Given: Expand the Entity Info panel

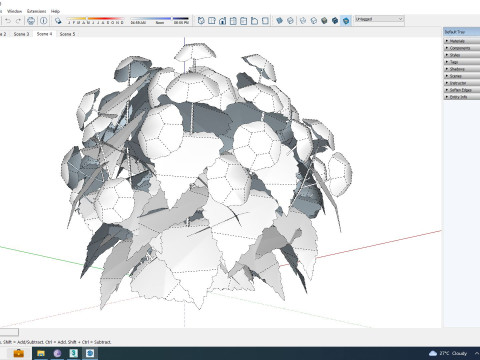Looking at the screenshot, I should pos(462,97).
